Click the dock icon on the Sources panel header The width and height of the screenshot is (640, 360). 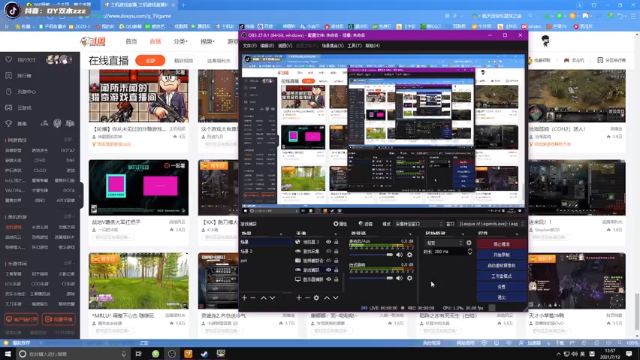tap(336, 233)
